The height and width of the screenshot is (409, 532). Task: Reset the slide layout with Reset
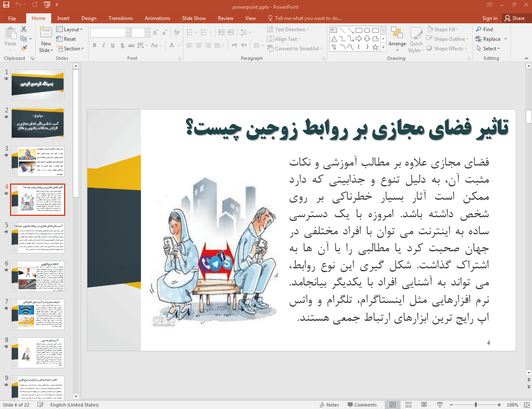coord(67,39)
